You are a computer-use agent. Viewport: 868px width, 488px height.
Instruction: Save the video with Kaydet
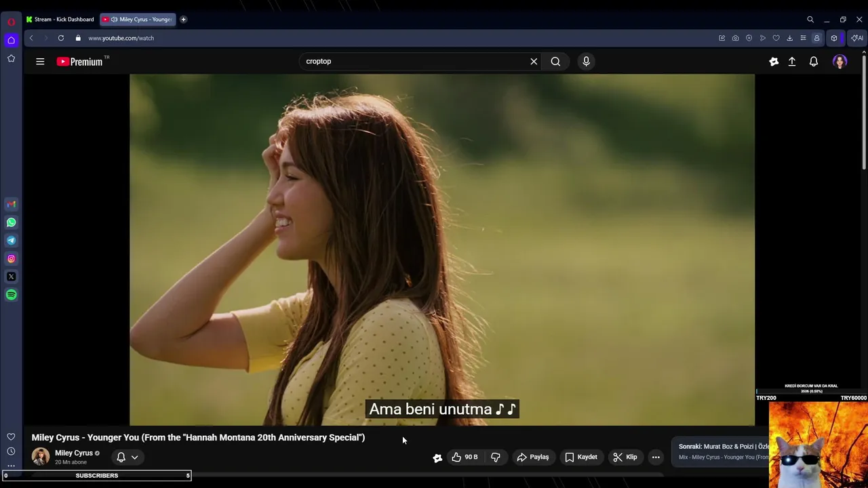(581, 457)
